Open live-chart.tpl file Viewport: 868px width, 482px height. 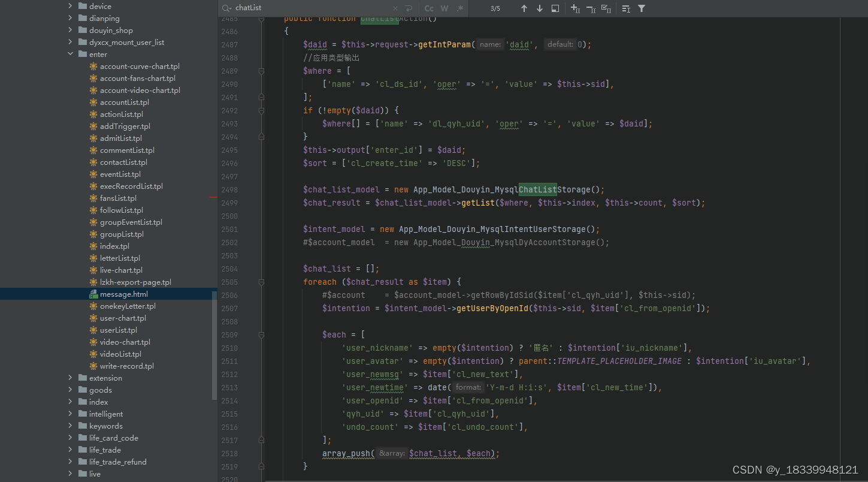click(121, 270)
